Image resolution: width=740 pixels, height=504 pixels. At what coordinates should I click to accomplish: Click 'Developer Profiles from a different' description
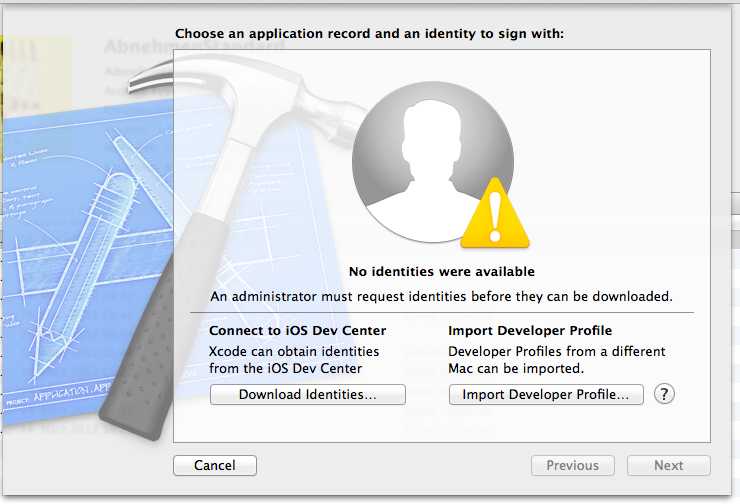[x=557, y=360]
